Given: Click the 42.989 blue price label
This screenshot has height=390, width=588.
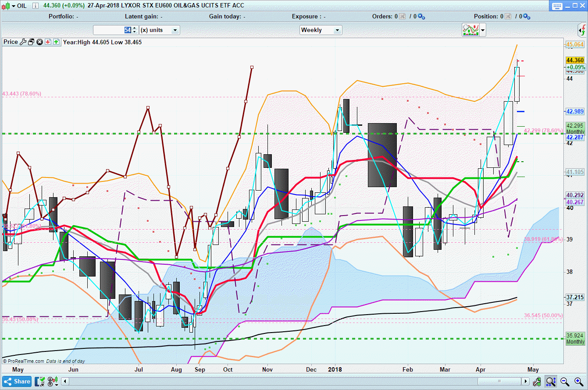Looking at the screenshot, I should 575,111.
